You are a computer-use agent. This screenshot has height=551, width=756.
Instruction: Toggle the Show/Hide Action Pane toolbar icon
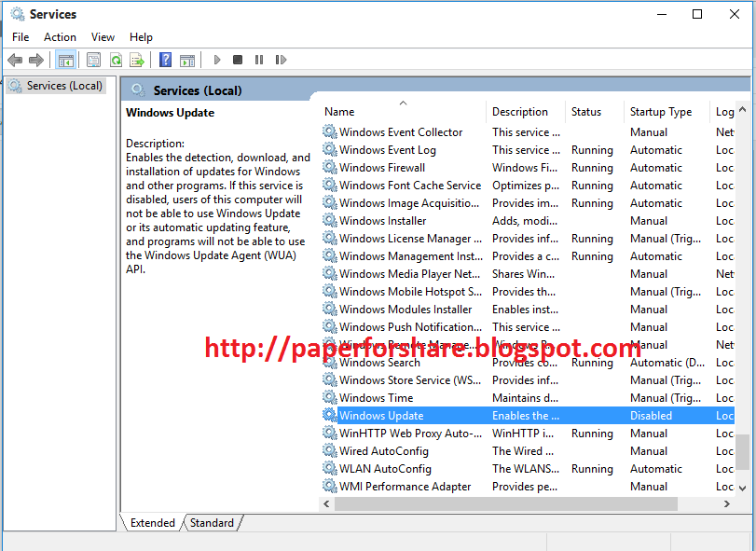click(x=187, y=60)
